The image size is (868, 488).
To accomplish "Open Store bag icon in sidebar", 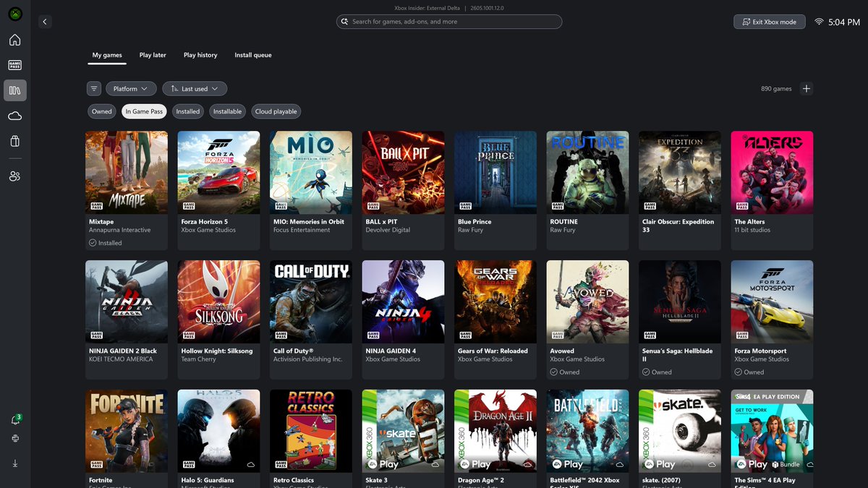I will pos(15,141).
